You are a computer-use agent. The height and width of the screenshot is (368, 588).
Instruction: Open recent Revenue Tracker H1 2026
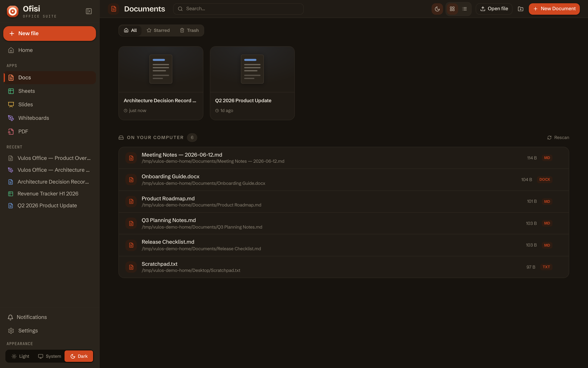pos(50,194)
